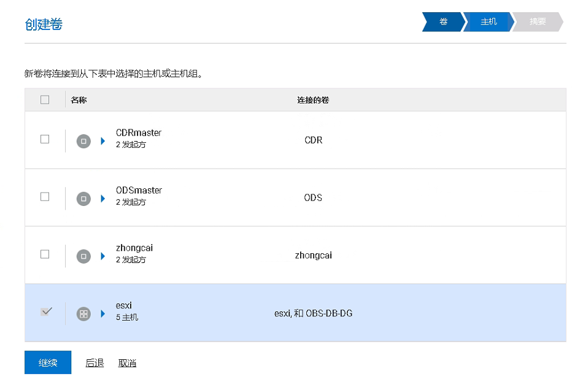Expand the zhongcai initiators arrow
The height and width of the screenshot is (385, 588).
[103, 256]
